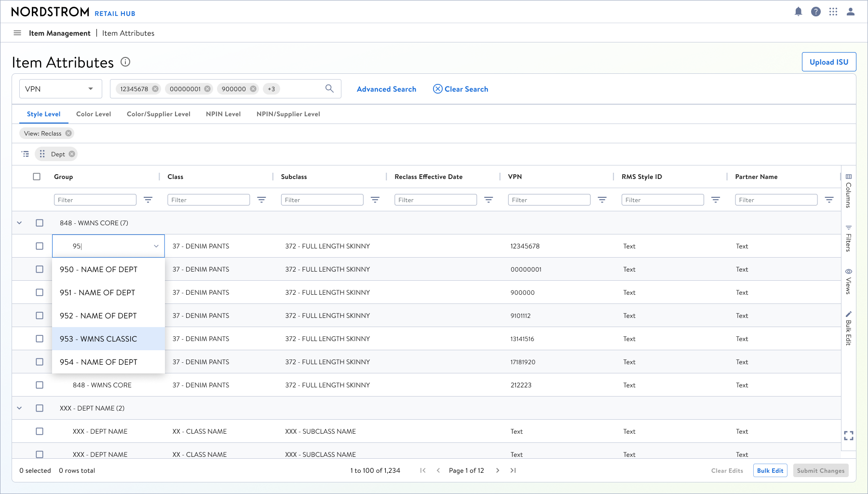Open the Columns side panel
The width and height of the screenshot is (868, 494).
849,191
